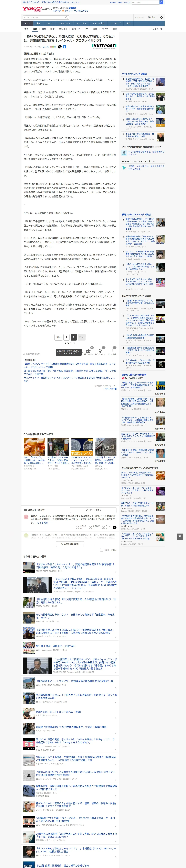The width and height of the screenshot is (186, 868).
Task: Open トピックス一覧 link
Action: coord(155,29)
